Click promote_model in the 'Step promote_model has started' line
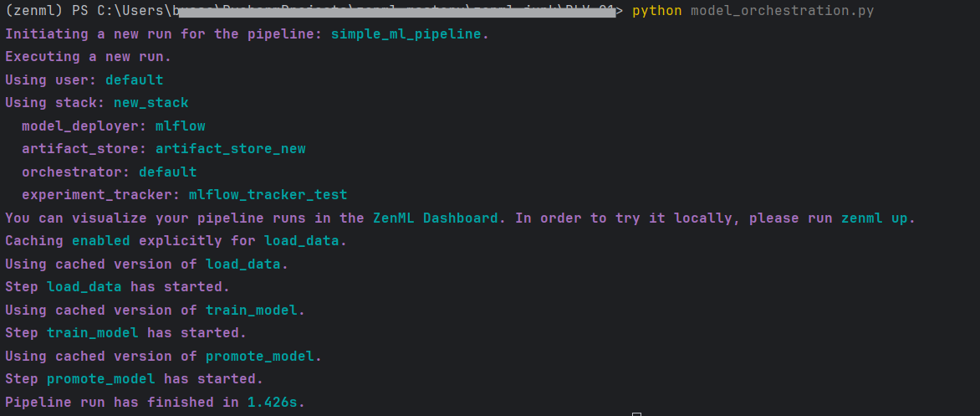The width and height of the screenshot is (980, 416). tap(101, 379)
